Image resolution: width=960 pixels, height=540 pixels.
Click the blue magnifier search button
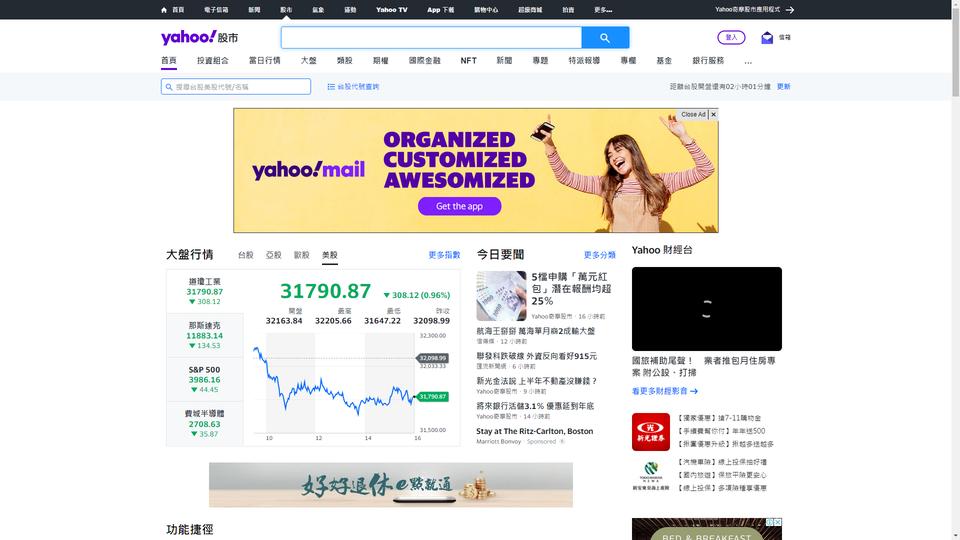(x=605, y=38)
